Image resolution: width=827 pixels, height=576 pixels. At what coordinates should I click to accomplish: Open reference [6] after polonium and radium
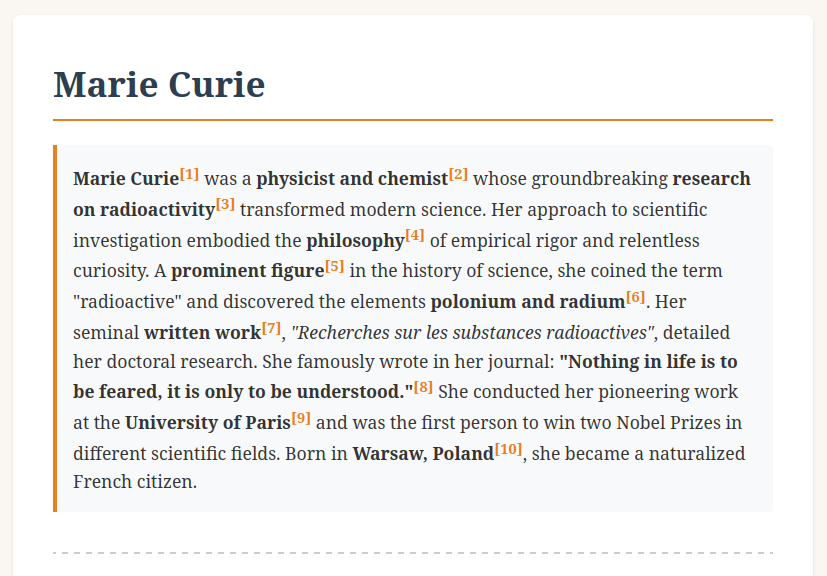[x=635, y=297]
